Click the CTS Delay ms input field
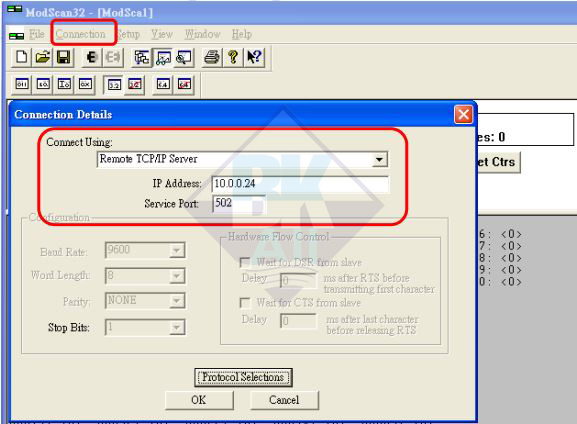This screenshot has width=577, height=424. [298, 321]
